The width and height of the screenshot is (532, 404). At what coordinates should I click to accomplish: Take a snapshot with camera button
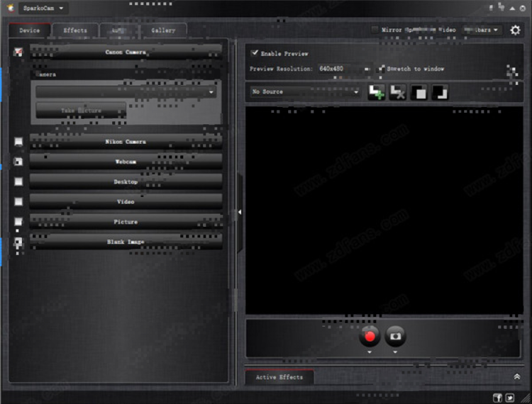395,336
